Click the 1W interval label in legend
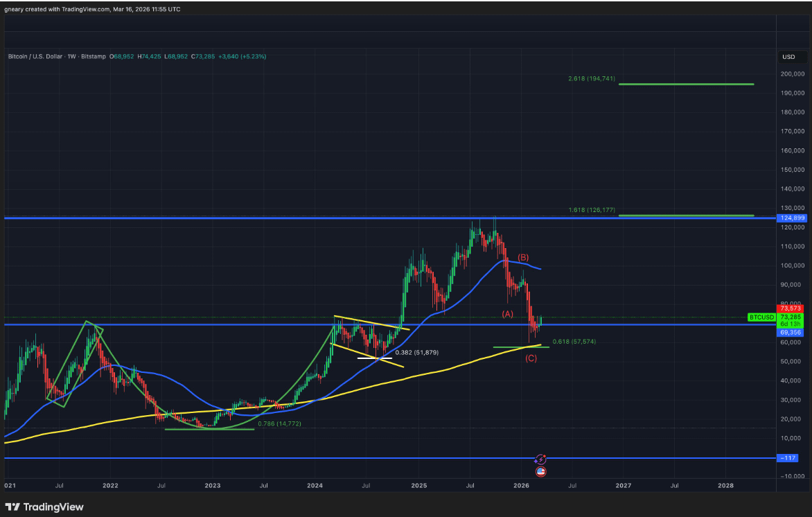 coord(72,56)
